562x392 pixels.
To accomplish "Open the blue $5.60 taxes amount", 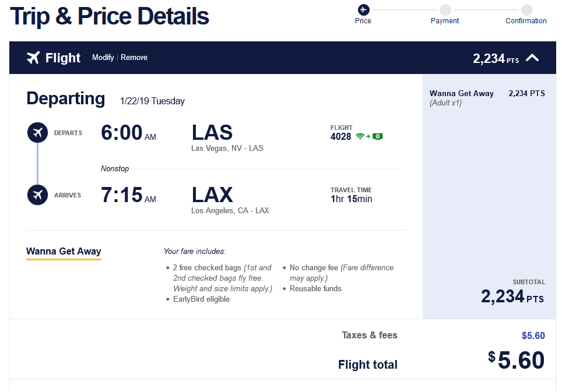I will point(533,336).
